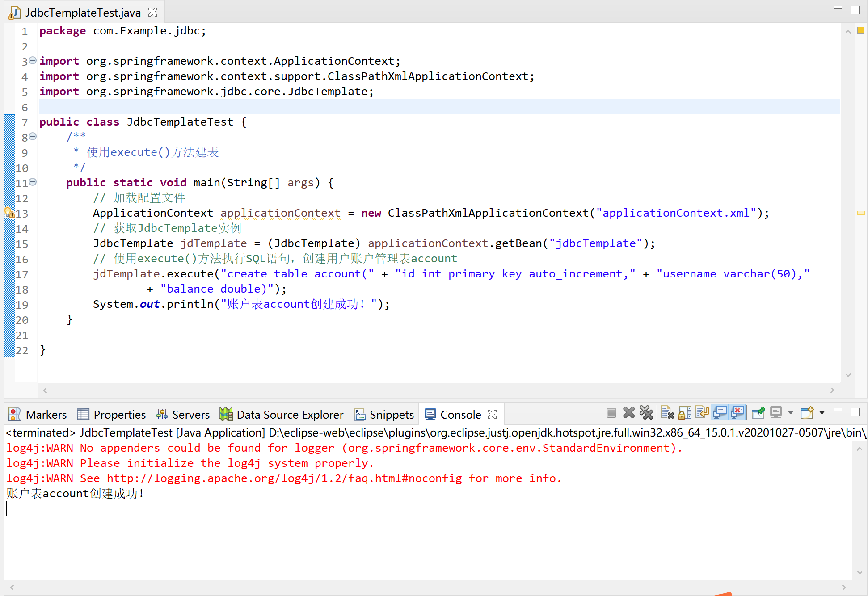Click the Terminate stop button in Console
868x596 pixels.
click(x=611, y=413)
